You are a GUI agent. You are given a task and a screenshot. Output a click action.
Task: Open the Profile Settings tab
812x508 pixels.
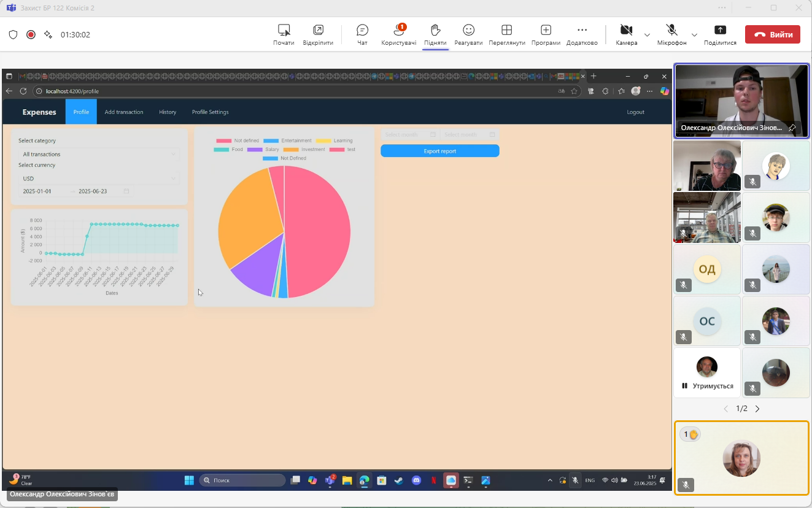pos(210,112)
